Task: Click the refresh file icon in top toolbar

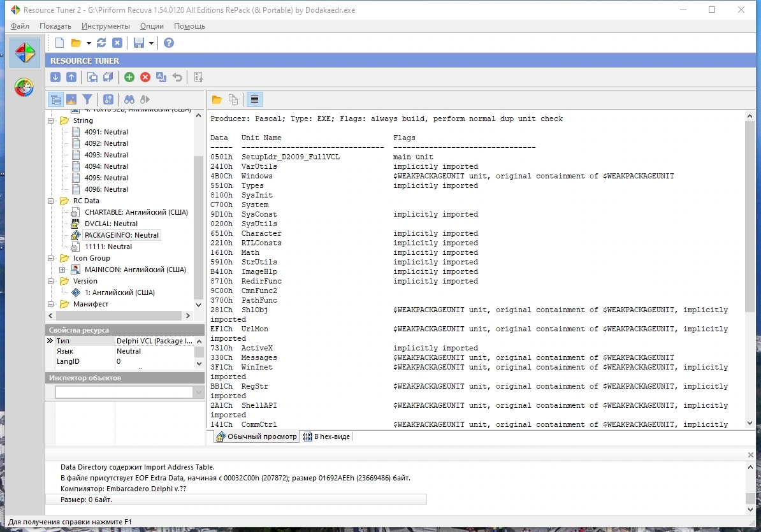Action: [x=101, y=43]
